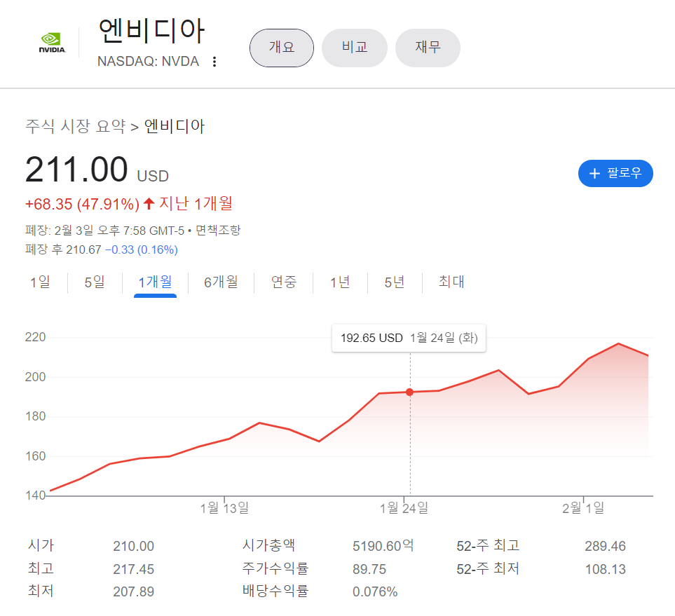Viewport: 675px width, 616px height.
Task: Switch chart range to 1년
Action: pos(340,282)
